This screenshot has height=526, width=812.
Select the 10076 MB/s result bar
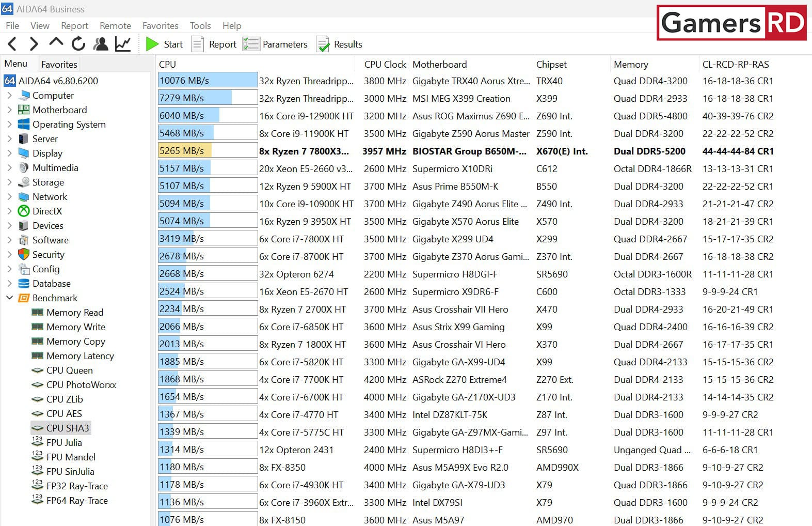coord(208,81)
